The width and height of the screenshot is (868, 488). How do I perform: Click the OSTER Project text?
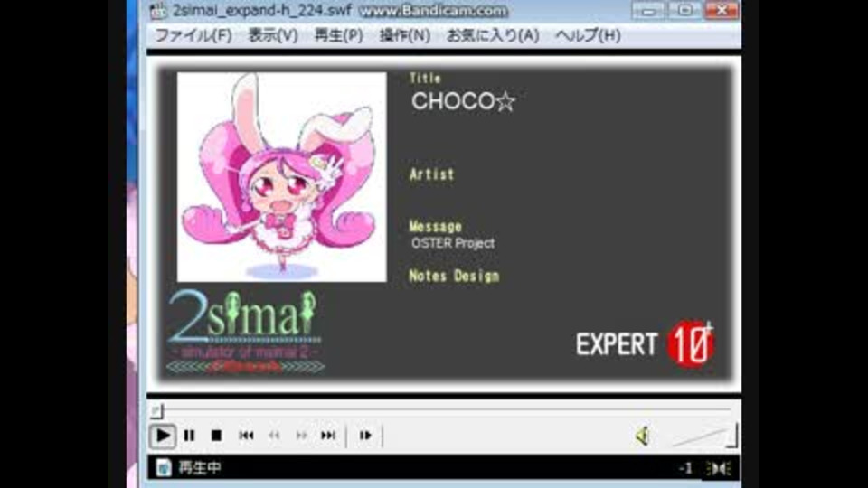(453, 243)
